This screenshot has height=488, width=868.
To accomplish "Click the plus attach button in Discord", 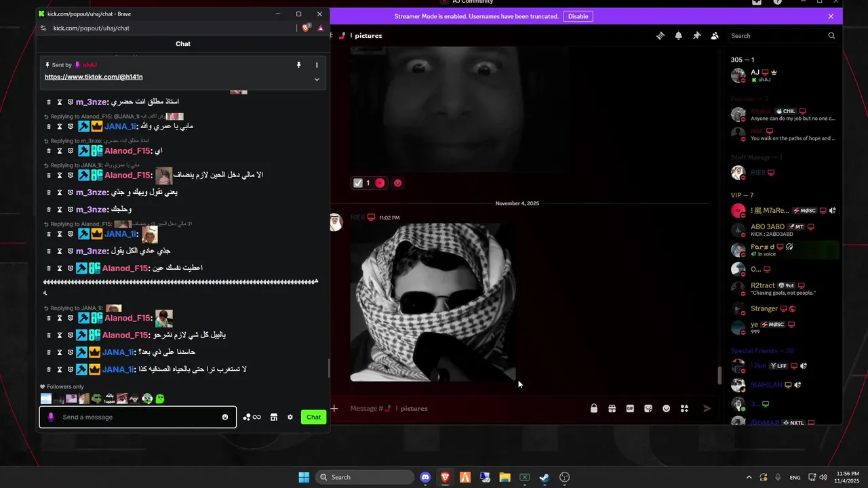I will (334, 409).
